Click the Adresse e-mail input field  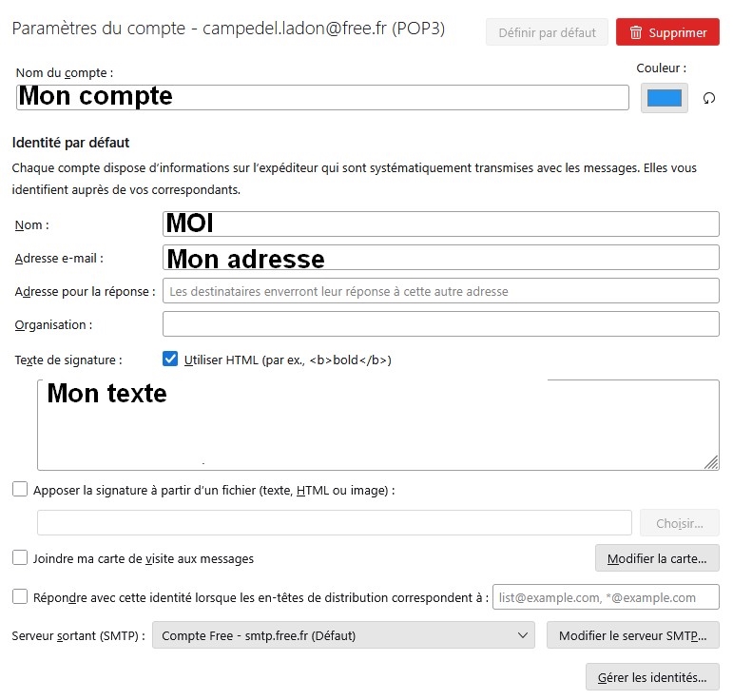[x=441, y=258]
